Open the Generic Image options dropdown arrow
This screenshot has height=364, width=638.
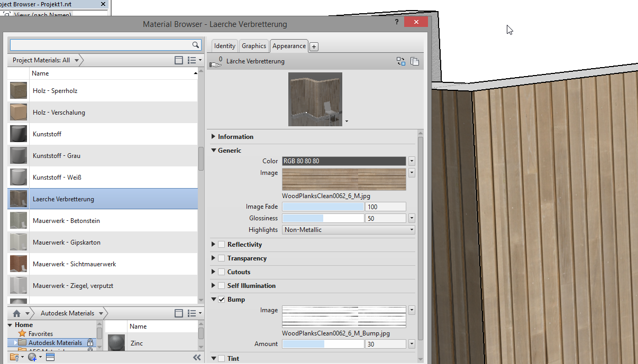click(x=412, y=173)
